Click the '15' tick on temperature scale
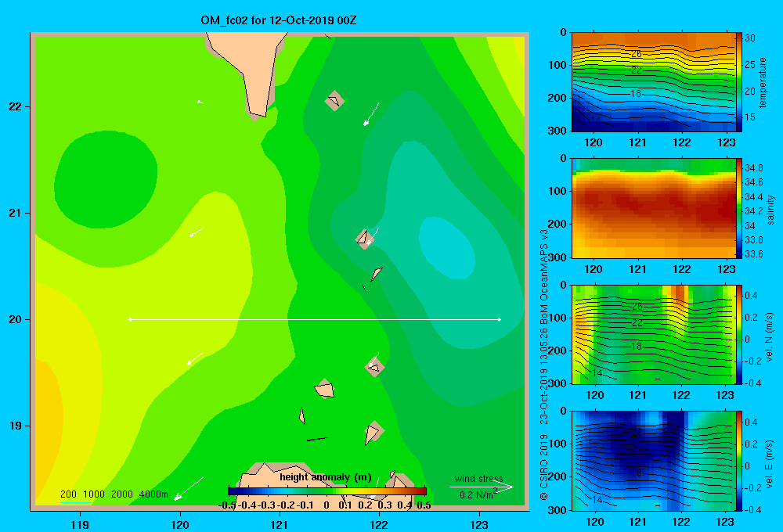 point(750,117)
